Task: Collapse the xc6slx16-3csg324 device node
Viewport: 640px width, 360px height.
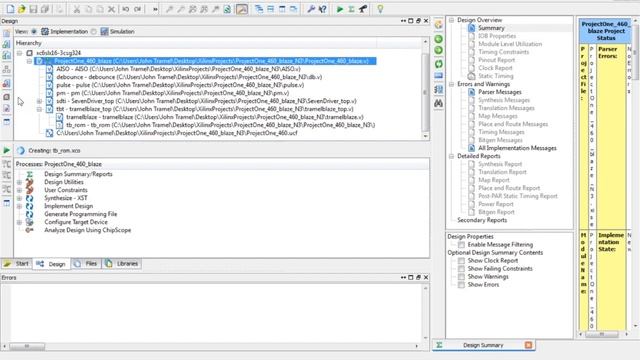Action: 19,53
